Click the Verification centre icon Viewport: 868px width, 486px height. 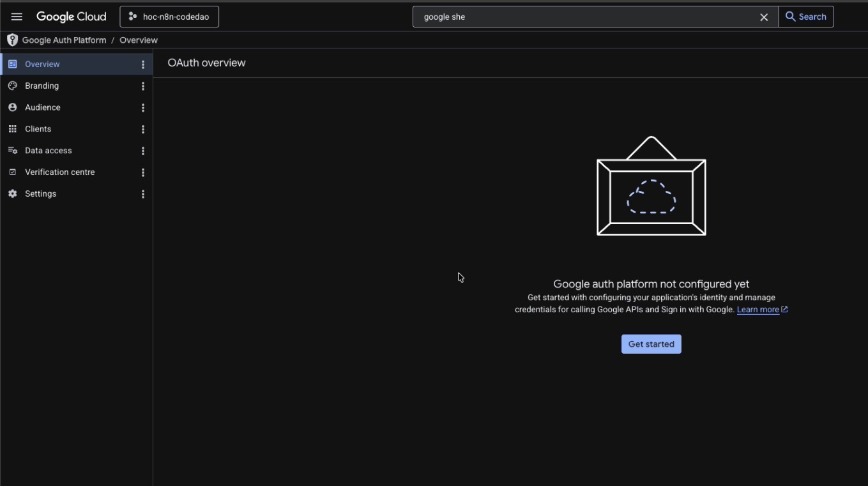click(x=12, y=172)
